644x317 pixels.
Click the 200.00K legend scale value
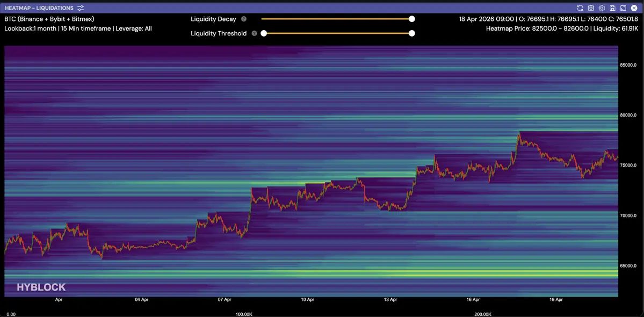click(x=482, y=314)
